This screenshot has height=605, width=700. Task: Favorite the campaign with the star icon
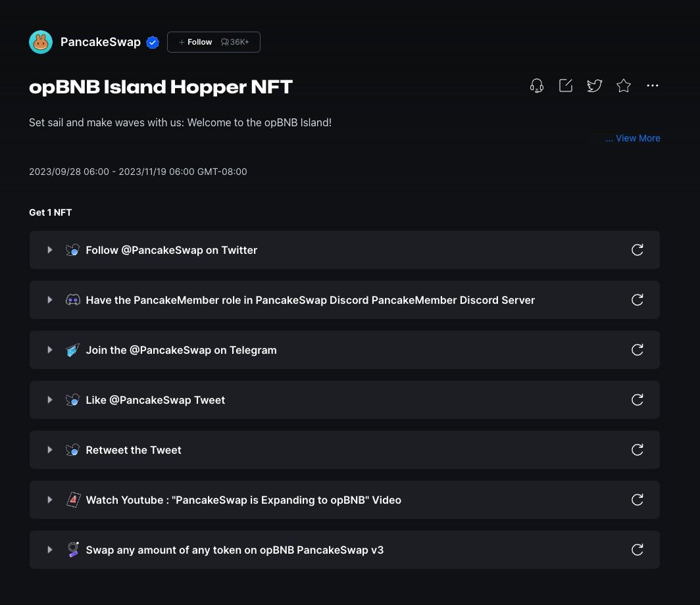(x=624, y=85)
